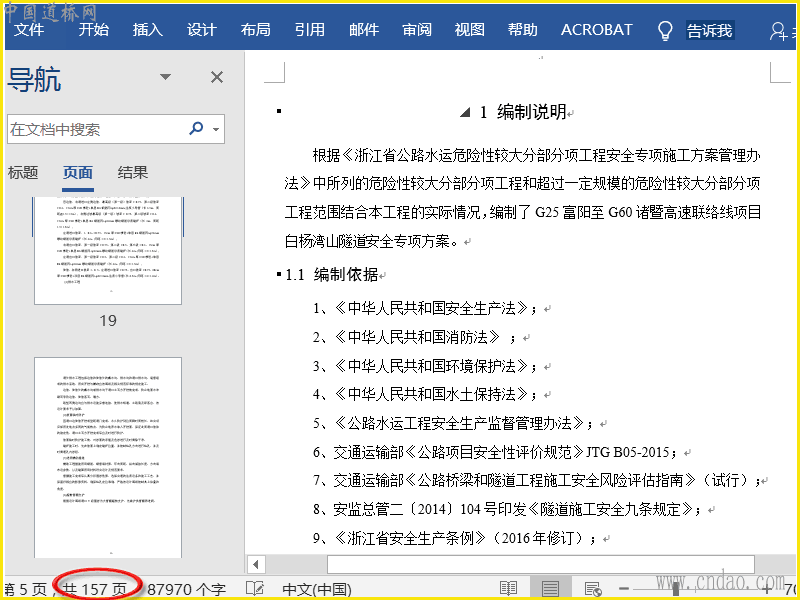Click the proofing check icon in status bar

[x=255, y=589]
